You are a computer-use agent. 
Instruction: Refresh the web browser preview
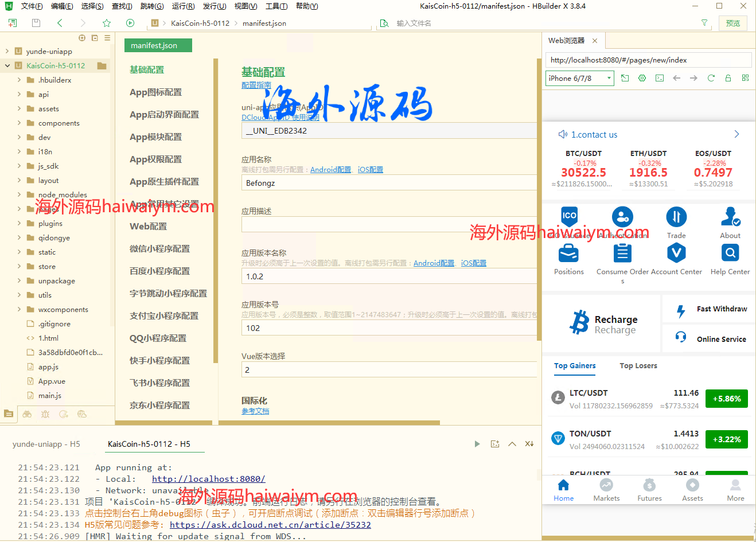711,78
